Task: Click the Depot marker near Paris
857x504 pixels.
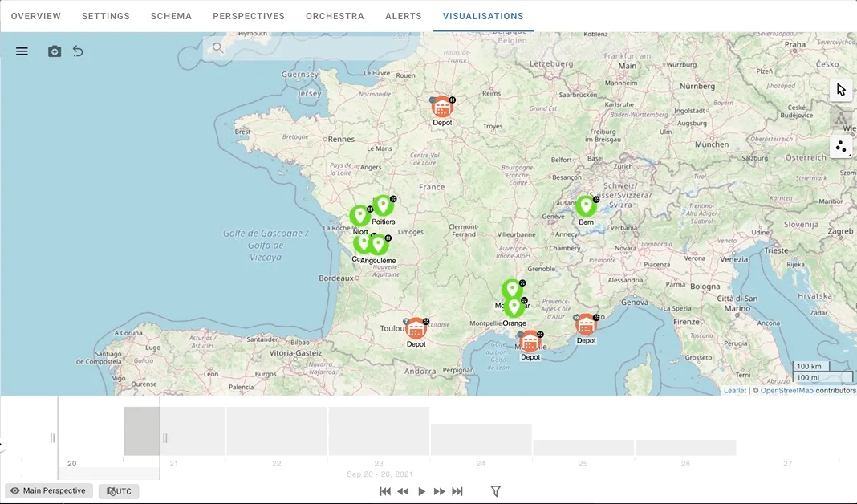Action: click(x=441, y=107)
